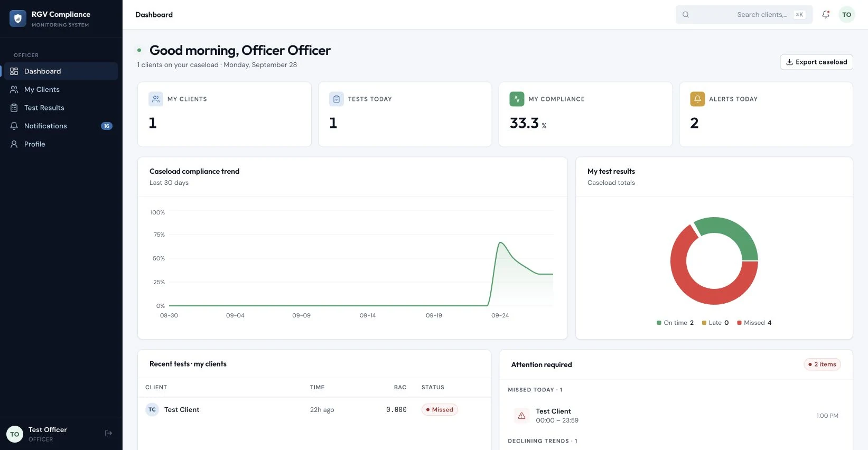Viewport: 868px width, 450px height.
Task: Open Test Results in sidebar
Action: 61,108
